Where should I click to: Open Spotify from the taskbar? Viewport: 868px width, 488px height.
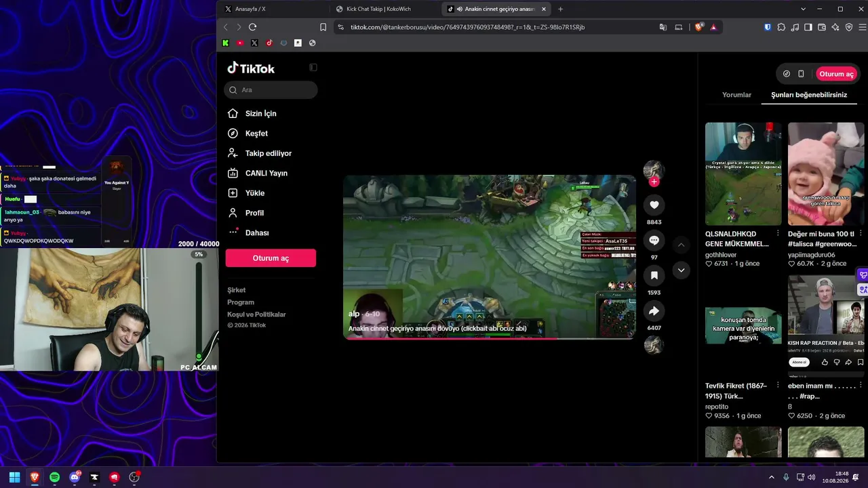click(54, 477)
